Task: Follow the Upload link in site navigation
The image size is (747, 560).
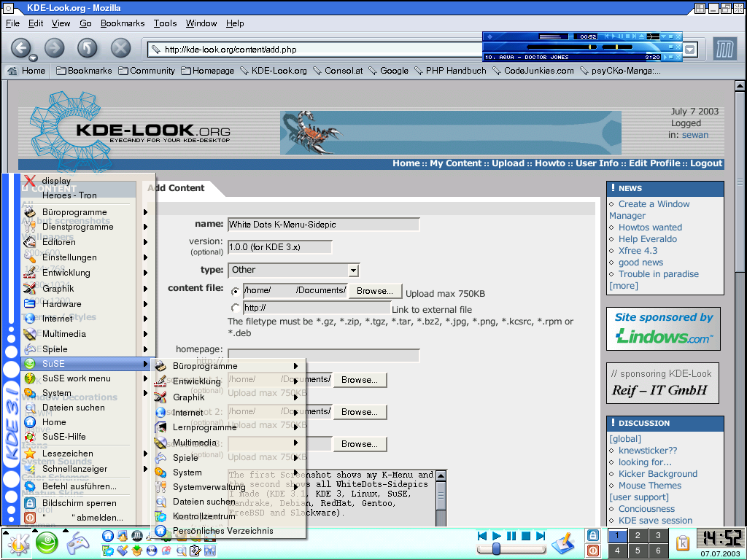Action: (508, 163)
